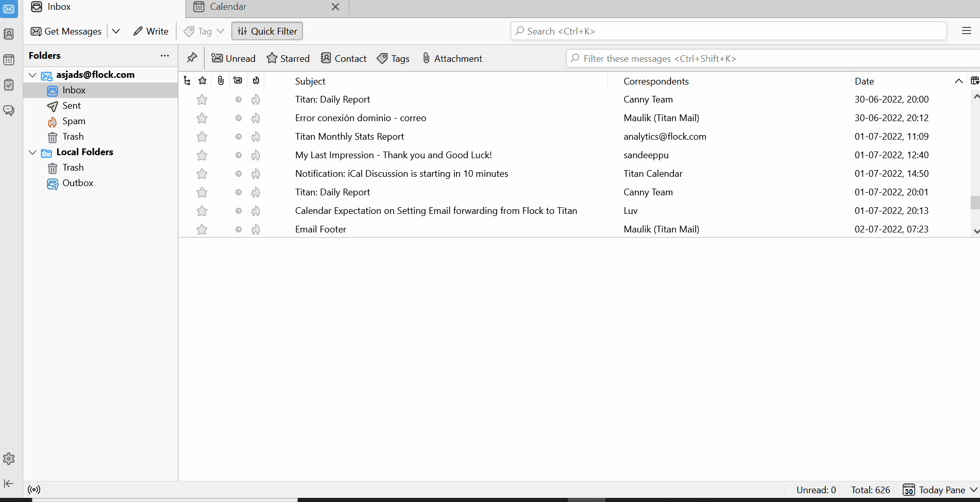980x502 pixels.
Task: Open the Outbox folder
Action: click(x=100, y=183)
